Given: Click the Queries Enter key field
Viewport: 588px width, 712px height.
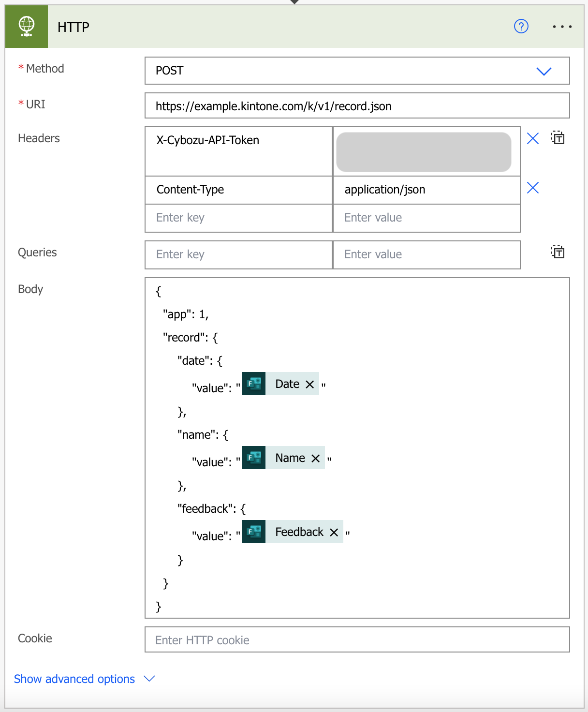Looking at the screenshot, I should click(x=239, y=255).
